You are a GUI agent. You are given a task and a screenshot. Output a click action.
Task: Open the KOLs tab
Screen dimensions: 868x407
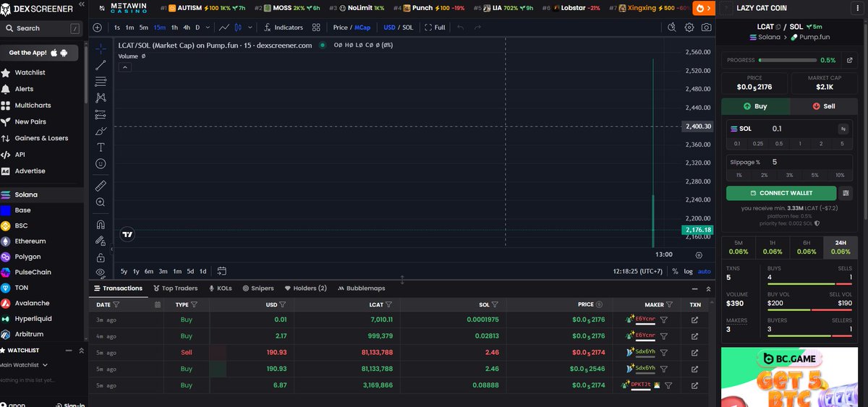click(x=220, y=288)
